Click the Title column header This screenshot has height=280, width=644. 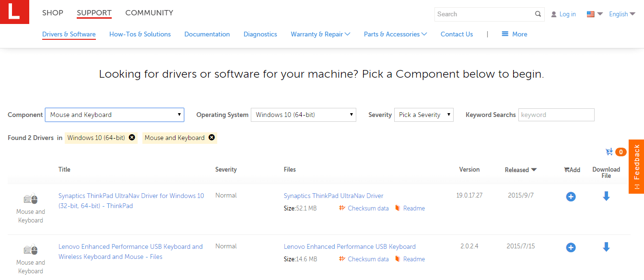point(64,169)
